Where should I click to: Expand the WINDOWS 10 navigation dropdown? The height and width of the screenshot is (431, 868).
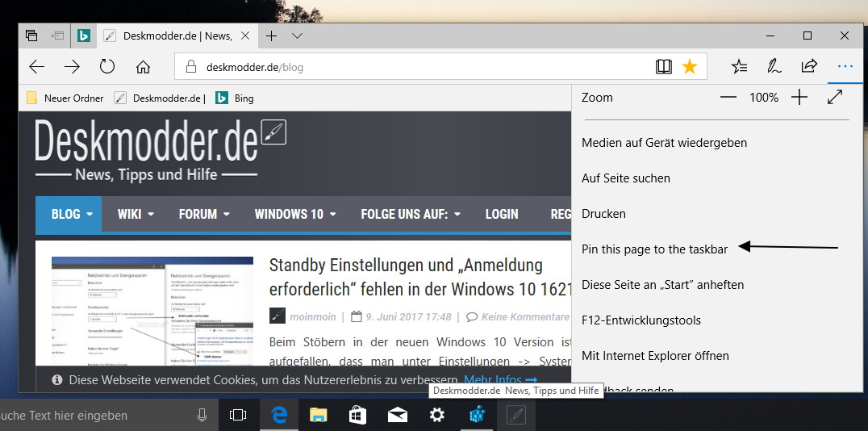point(295,214)
